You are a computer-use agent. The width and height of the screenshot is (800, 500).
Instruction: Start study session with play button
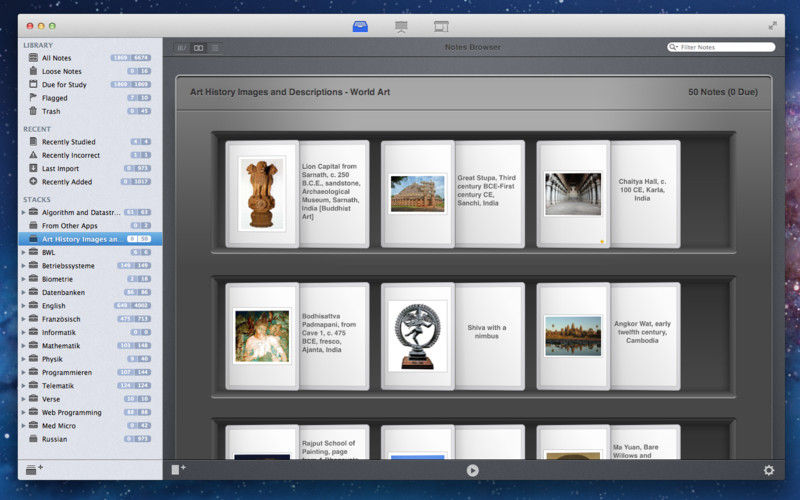tap(472, 470)
